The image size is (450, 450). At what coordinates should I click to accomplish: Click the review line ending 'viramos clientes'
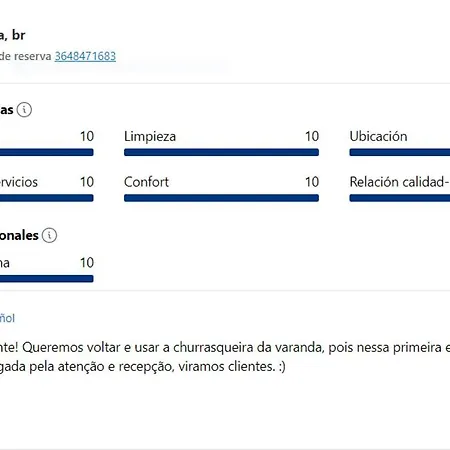(x=143, y=366)
